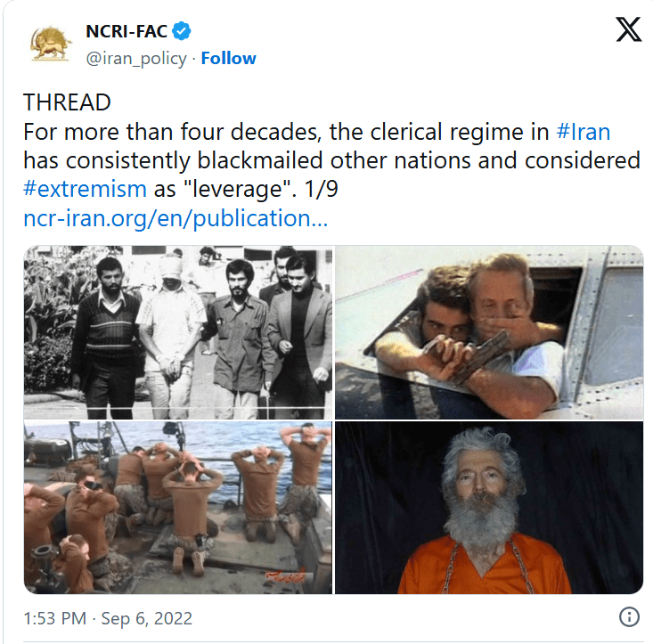
Task: Click the blue verified badge
Action: tap(182, 31)
